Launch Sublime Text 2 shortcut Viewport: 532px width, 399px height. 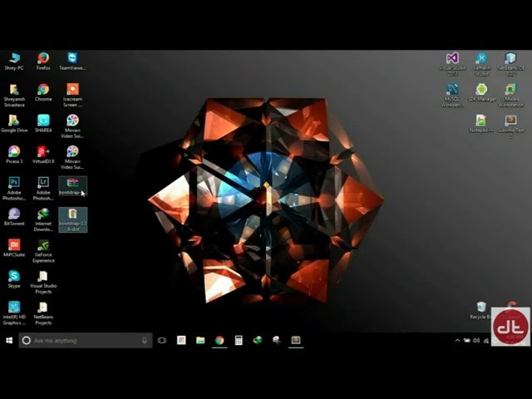[x=510, y=126]
